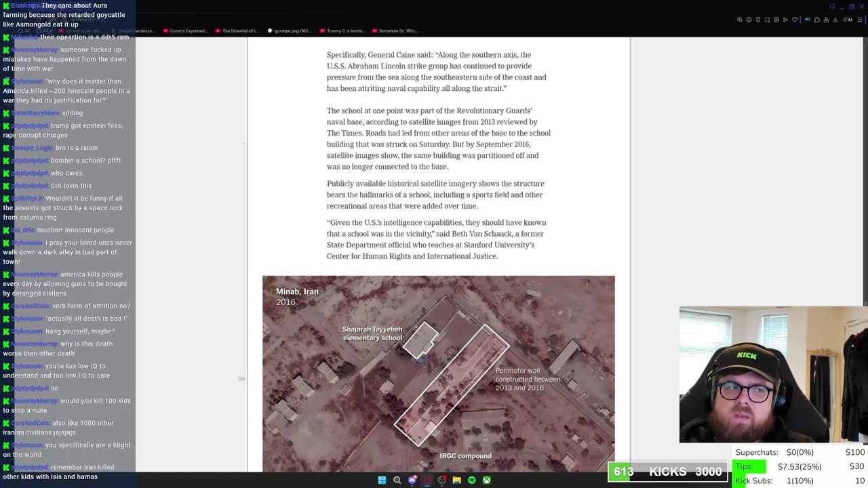Click the '613 KICKS 3000' goal bar

click(667, 472)
